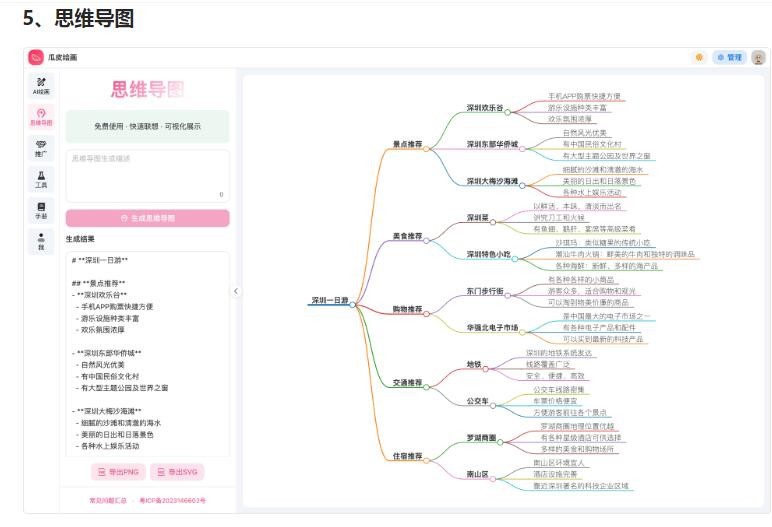Collapse the 住宿推荐 node circle
Viewport: 772px width, 527px height.
[x=426, y=461]
